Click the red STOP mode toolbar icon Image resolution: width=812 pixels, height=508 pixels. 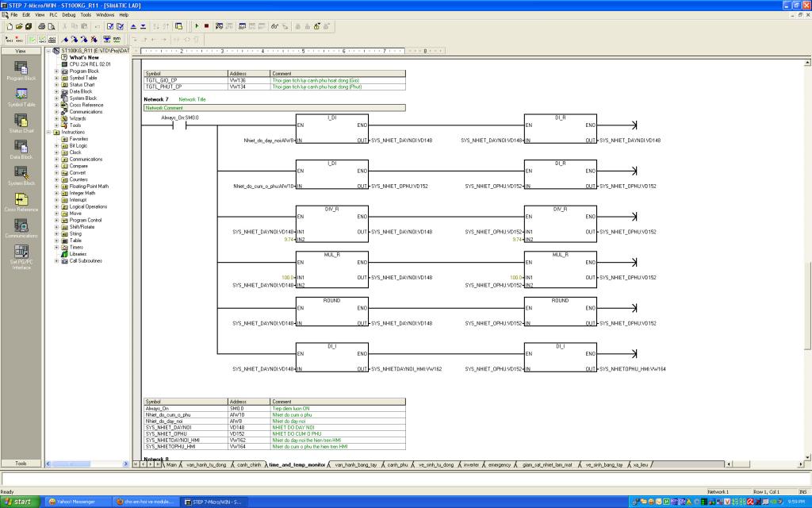coord(207,26)
